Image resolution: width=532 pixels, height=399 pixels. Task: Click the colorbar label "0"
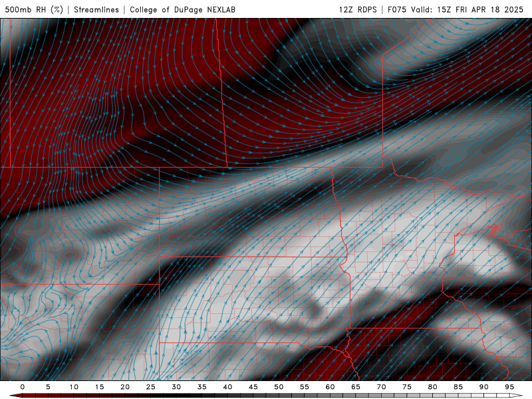pos(23,387)
